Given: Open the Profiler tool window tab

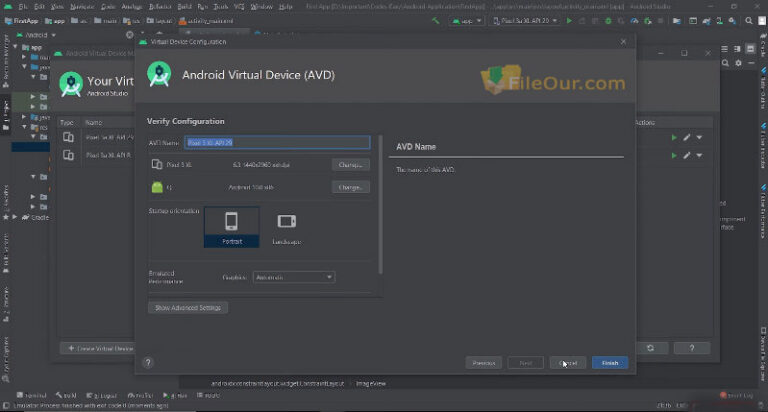Looking at the screenshot, I should (x=141, y=395).
